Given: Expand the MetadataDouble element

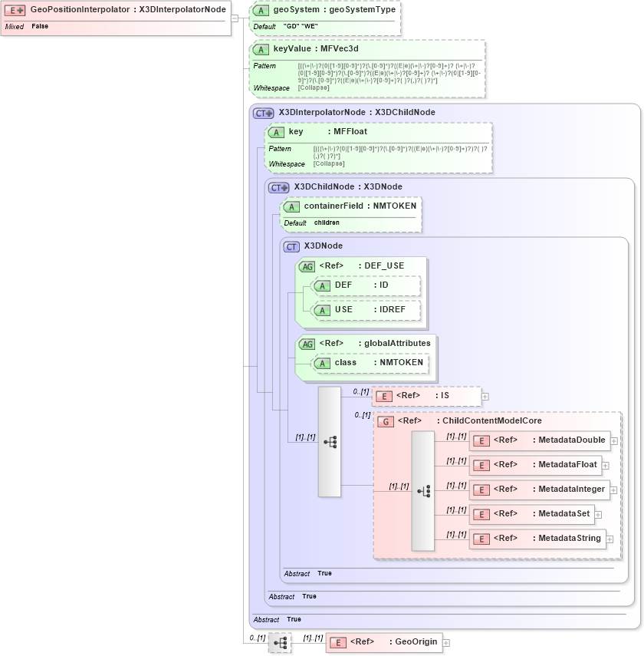Looking at the screenshot, I should 614,441.
